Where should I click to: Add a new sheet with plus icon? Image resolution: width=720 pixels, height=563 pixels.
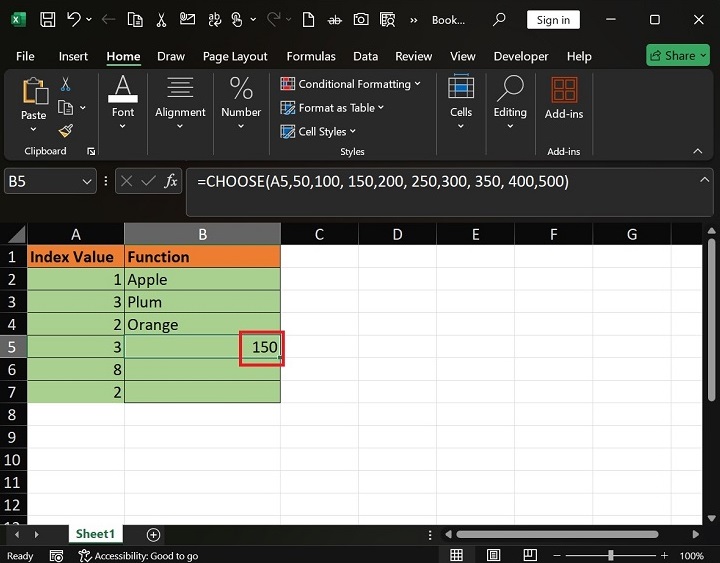(x=153, y=534)
